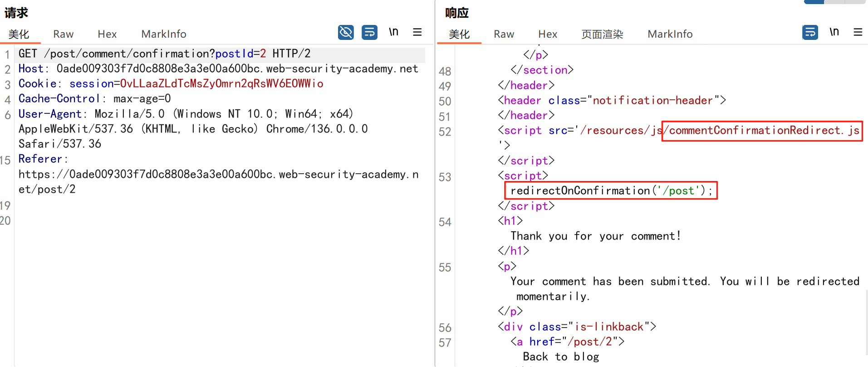Click 'Your comment has been submitted' text
This screenshot has width=868, height=367.
(610, 281)
